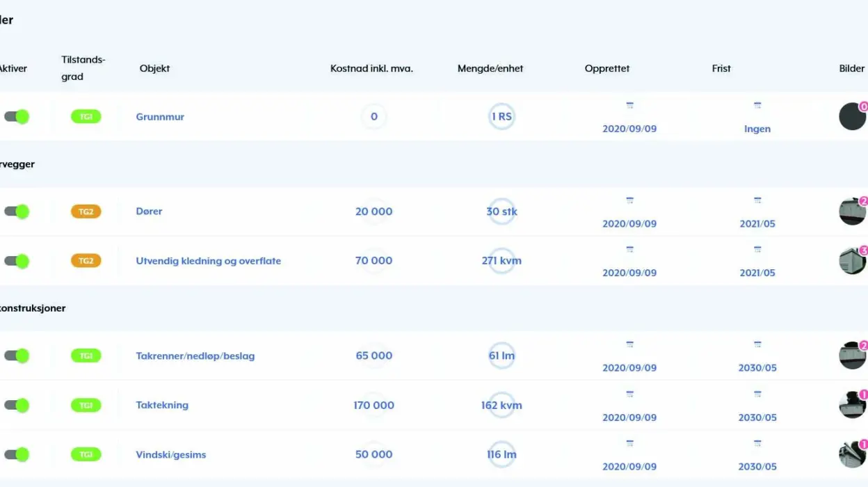Toggle off the Grunnmur activation switch
Screen dimensions: 868x487
[x=17, y=117]
